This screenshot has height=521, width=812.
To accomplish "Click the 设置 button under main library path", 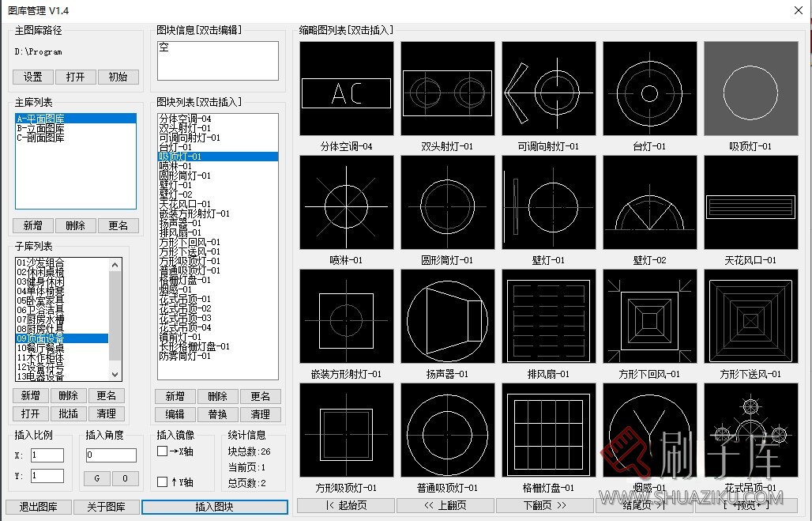I will (32, 77).
